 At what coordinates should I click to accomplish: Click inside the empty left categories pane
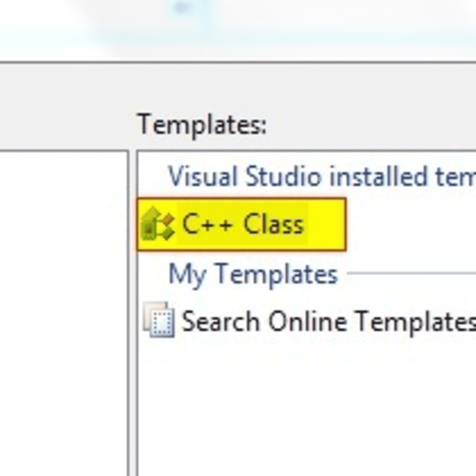(x=63, y=309)
